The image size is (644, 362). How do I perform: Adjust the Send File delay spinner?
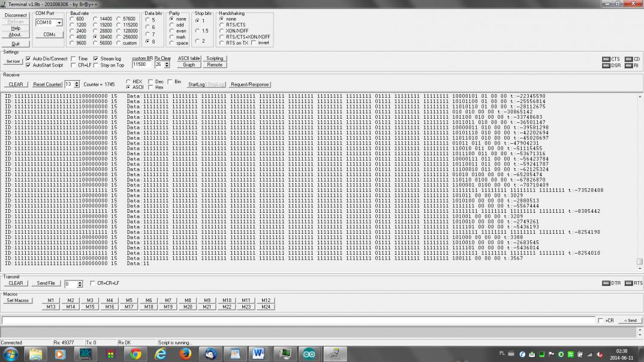coord(80,283)
